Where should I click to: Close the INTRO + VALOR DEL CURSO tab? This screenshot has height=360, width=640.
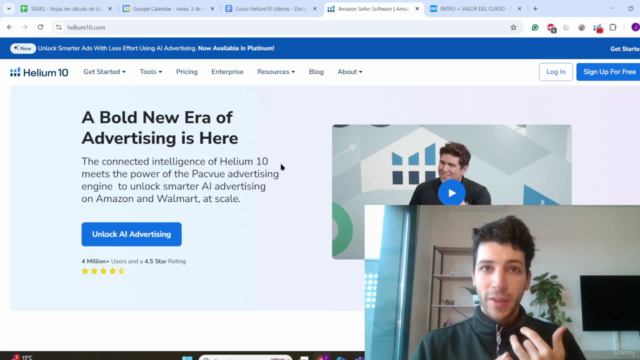point(520,9)
